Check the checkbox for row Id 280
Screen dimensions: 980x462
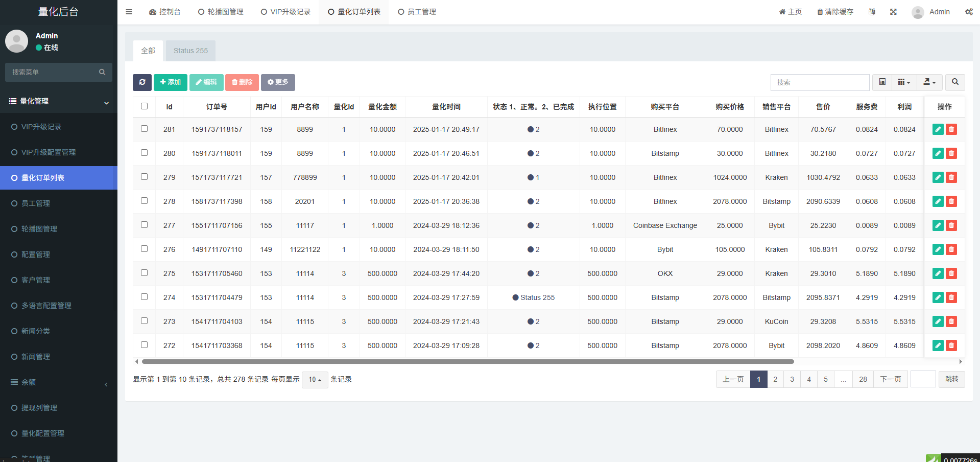click(145, 153)
